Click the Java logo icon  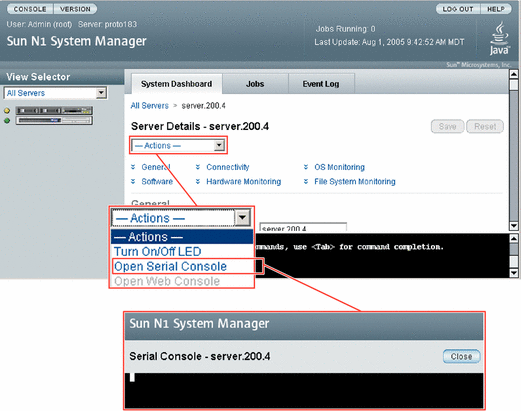(499, 38)
